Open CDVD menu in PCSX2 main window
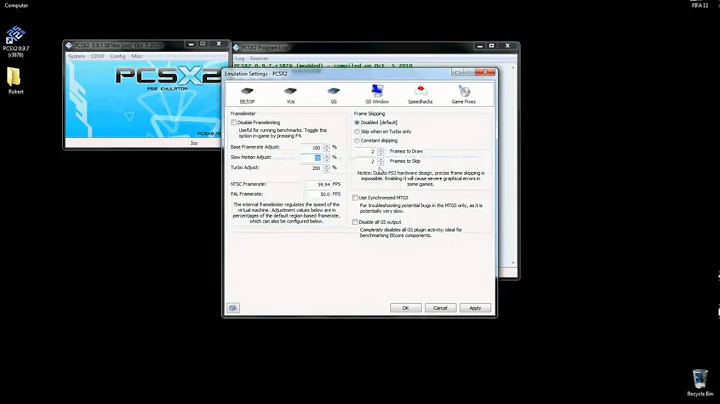720x404 pixels. 97,56
